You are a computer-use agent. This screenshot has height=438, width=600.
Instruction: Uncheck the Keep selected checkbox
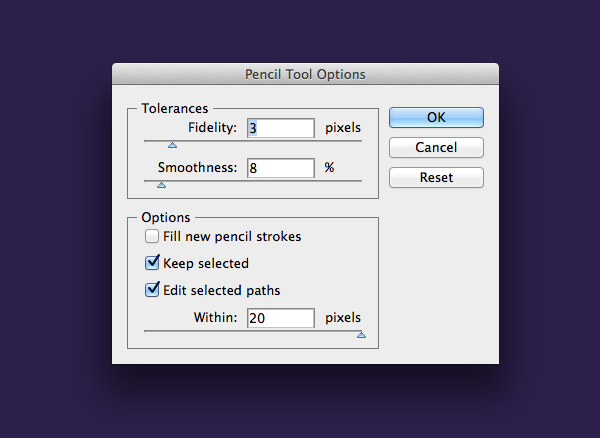pyautogui.click(x=152, y=264)
